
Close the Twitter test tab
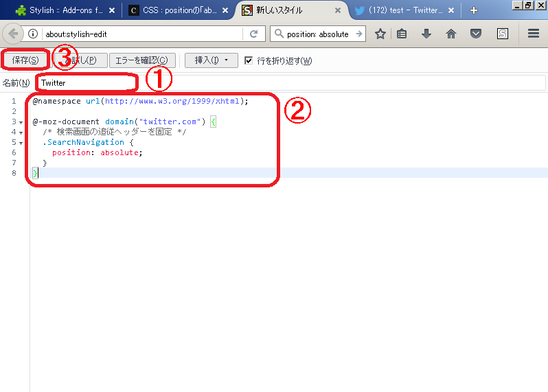pyautogui.click(x=451, y=10)
